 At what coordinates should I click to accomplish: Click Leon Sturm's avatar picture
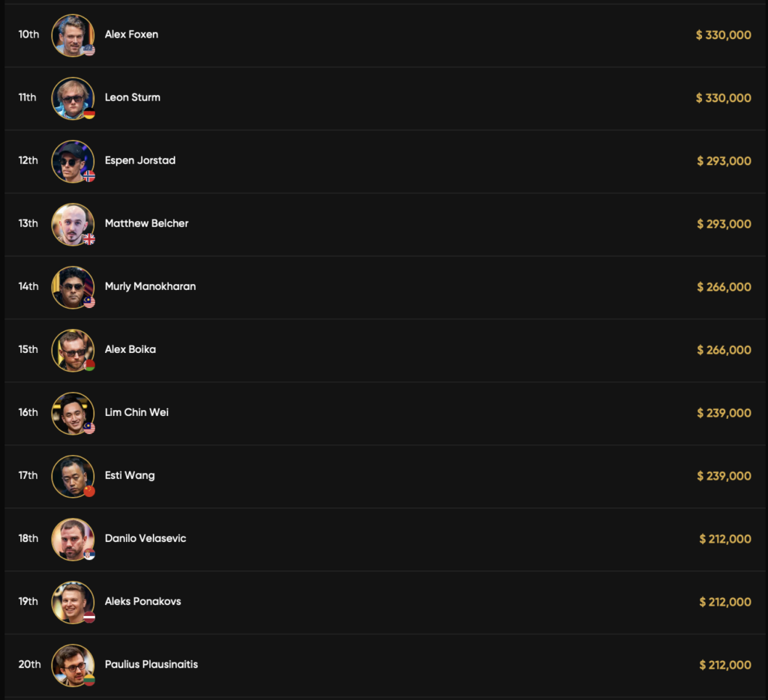tap(72, 97)
